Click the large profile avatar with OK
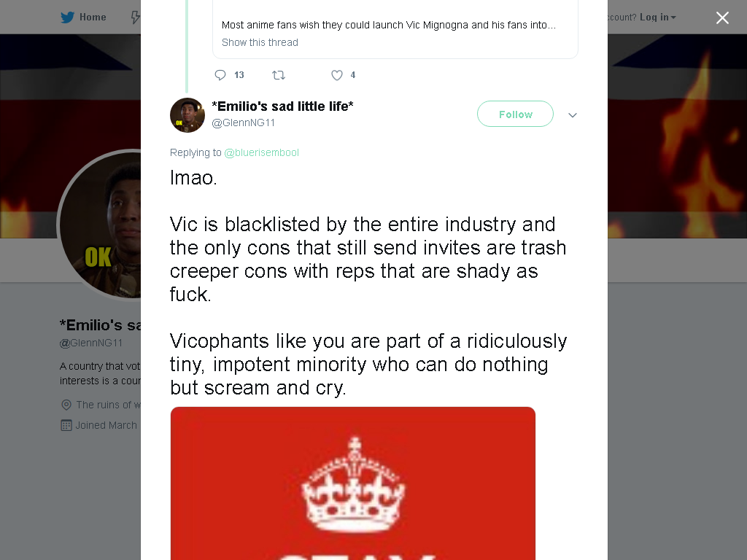This screenshot has width=747, height=560. 99,225
